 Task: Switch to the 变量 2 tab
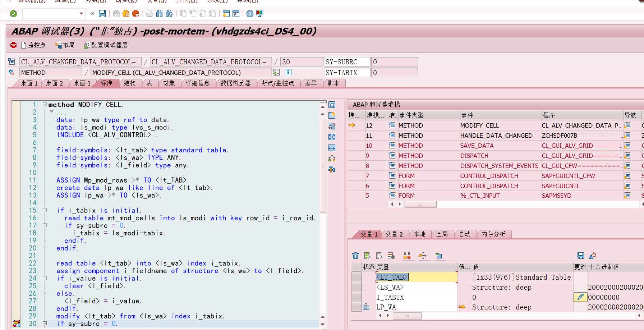[394, 234]
